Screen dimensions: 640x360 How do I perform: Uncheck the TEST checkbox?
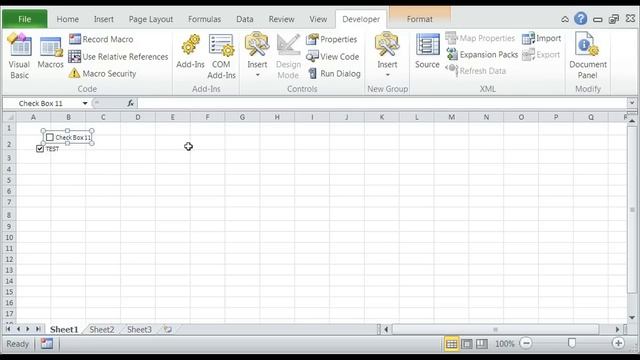tap(40, 149)
